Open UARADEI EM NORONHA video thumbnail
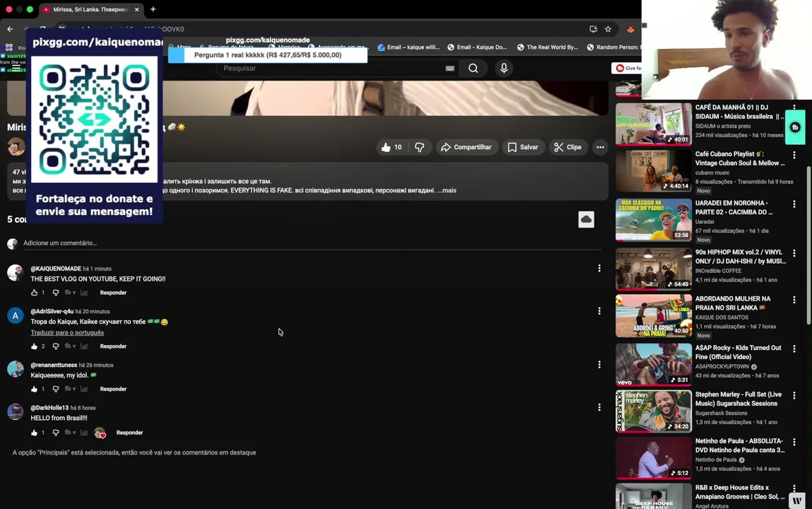The height and width of the screenshot is (509, 812). tap(654, 220)
